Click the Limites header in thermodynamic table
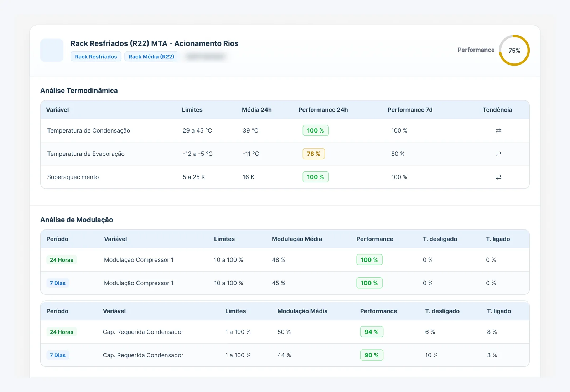570x392 pixels. point(192,110)
